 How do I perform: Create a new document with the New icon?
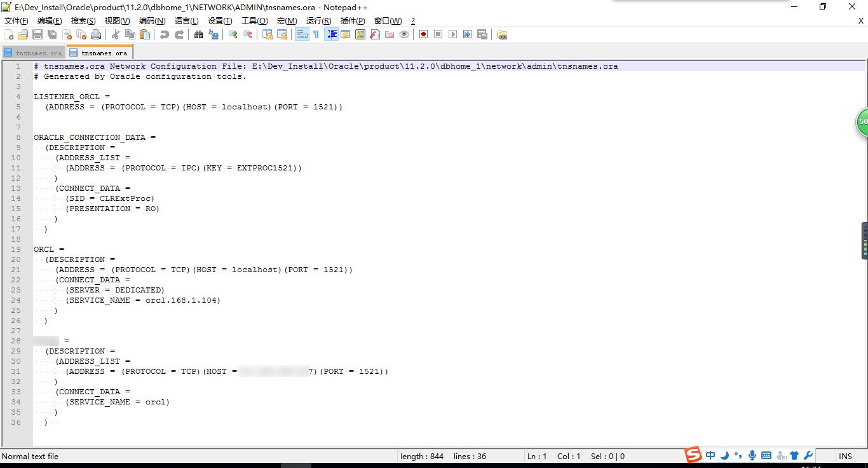9,34
